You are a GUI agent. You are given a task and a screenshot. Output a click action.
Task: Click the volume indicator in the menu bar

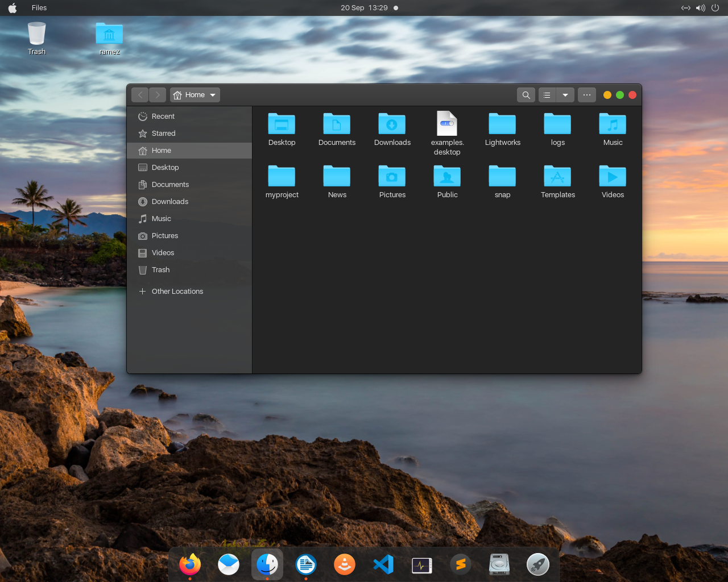(x=700, y=7)
